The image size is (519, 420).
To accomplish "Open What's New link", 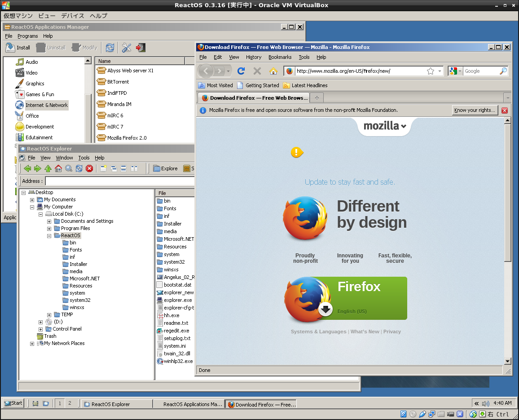I will (x=365, y=332).
